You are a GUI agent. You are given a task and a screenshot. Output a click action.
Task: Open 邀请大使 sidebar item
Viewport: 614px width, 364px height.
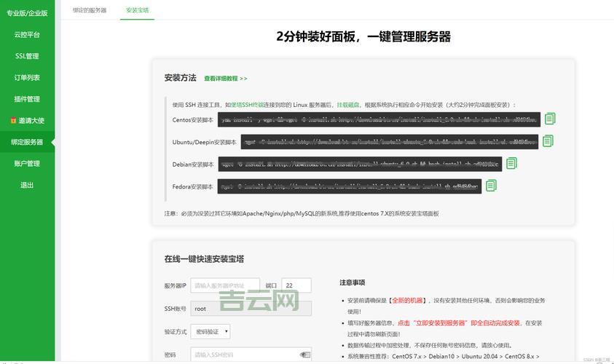27,121
